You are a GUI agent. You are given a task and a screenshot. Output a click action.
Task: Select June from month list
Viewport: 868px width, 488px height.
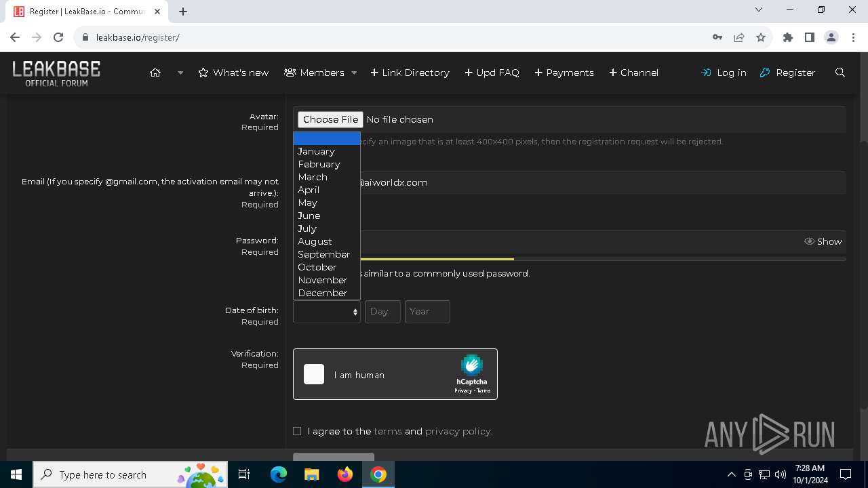326,216
